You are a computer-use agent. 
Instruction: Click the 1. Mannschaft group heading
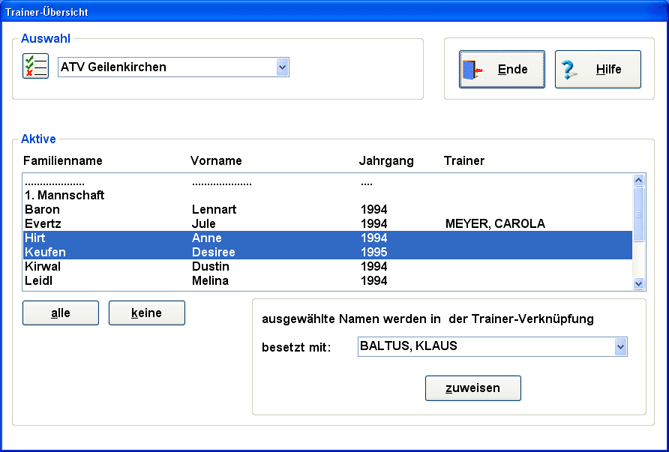pyautogui.click(x=65, y=196)
